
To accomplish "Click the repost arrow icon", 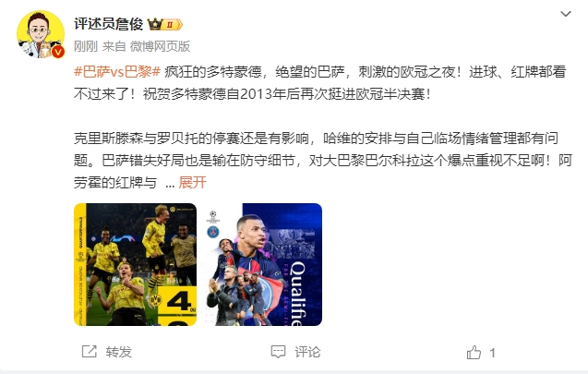I will (90, 352).
